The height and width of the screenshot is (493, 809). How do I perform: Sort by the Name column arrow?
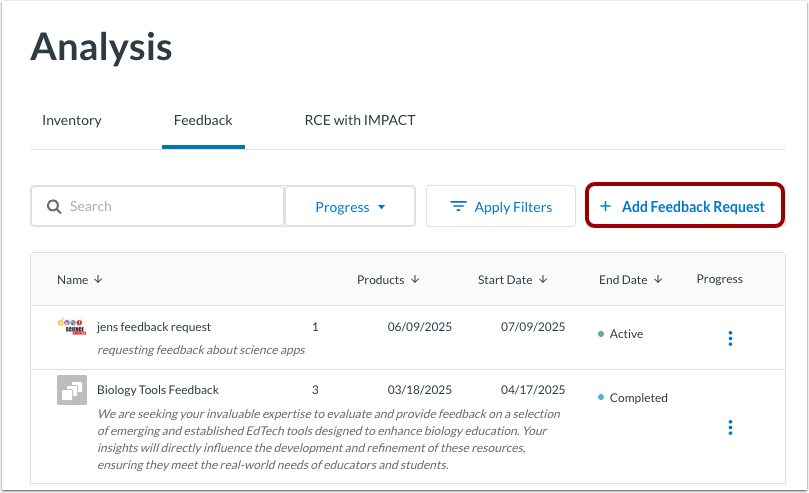(x=98, y=279)
